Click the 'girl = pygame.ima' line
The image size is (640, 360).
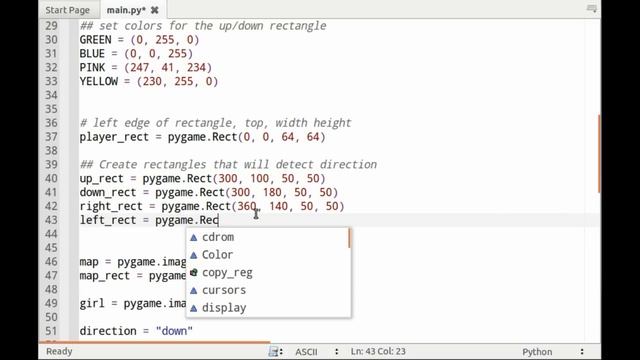[133, 303]
